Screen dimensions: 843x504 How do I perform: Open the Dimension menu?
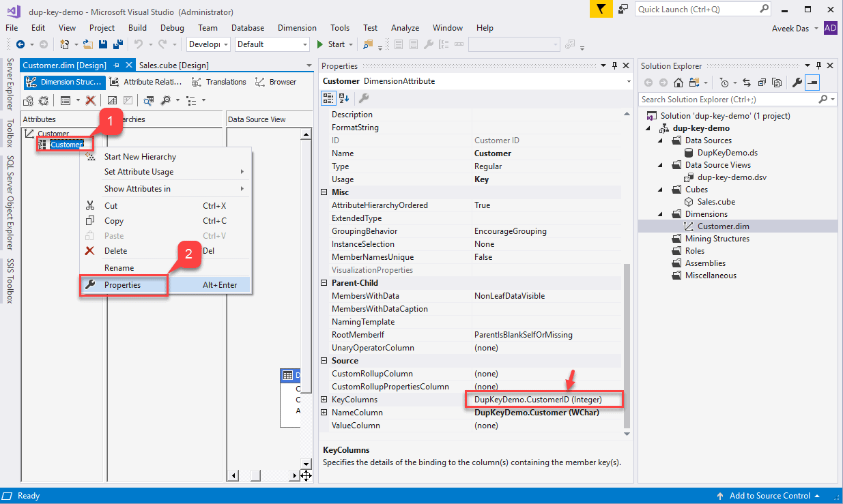(x=297, y=28)
